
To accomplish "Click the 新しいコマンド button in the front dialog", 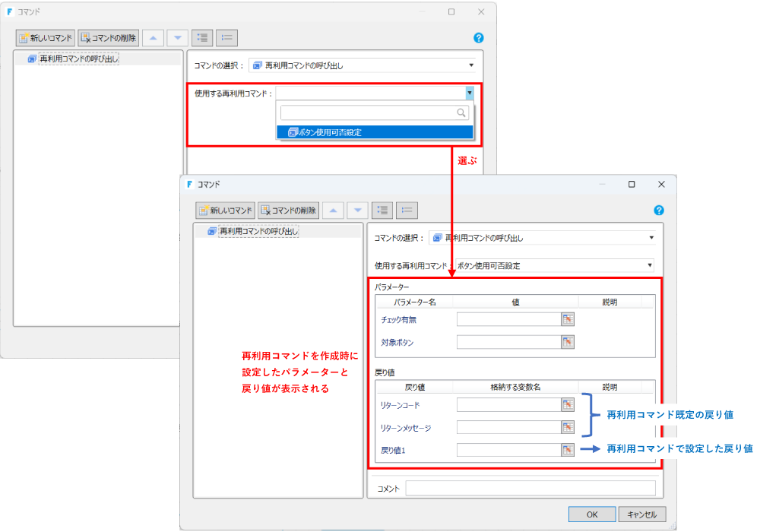I will (225, 211).
